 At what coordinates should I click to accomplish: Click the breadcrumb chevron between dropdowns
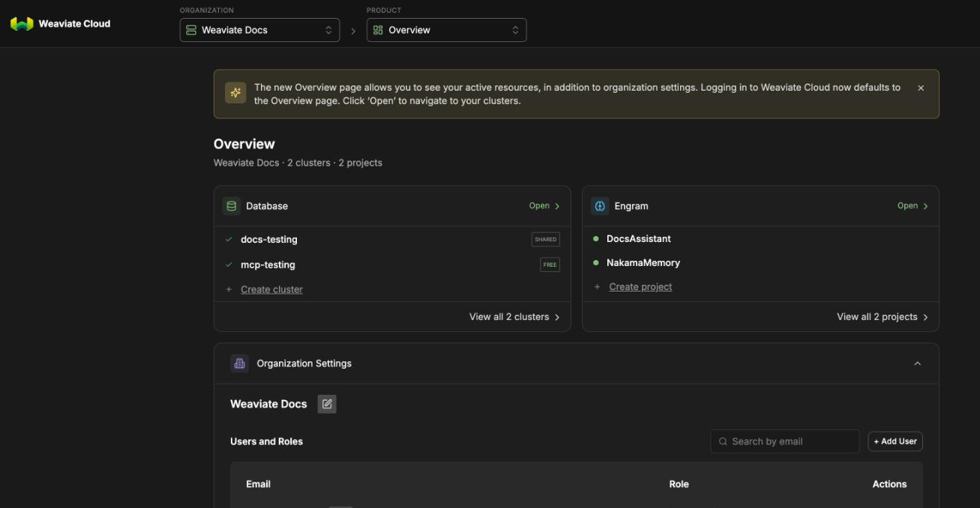[353, 31]
